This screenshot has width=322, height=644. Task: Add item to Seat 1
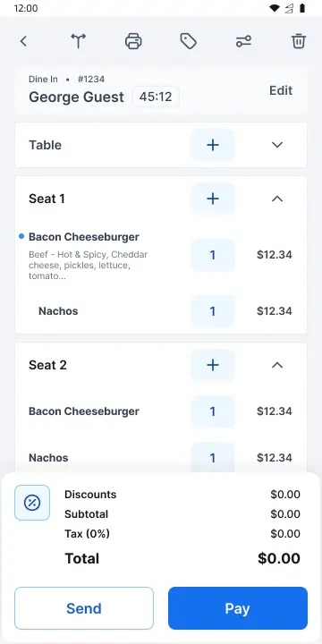point(213,199)
